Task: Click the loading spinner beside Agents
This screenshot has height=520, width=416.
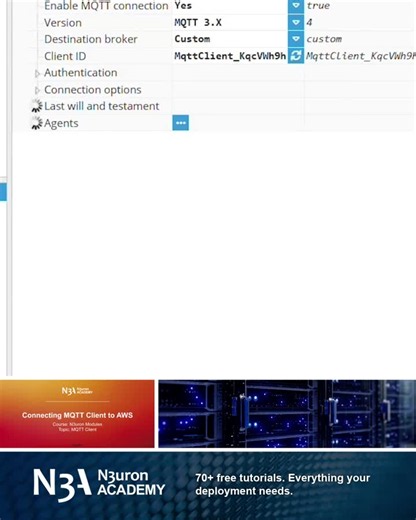Action: click(x=37, y=123)
